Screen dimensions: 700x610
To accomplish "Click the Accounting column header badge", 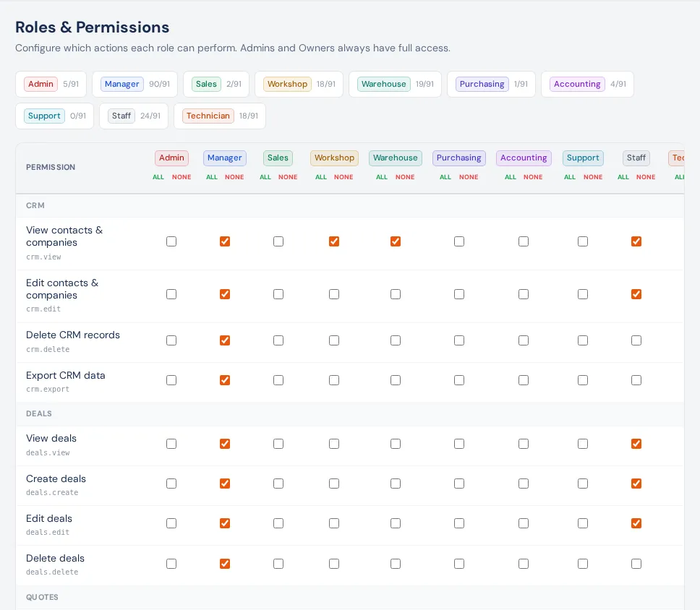I will coord(524,158).
